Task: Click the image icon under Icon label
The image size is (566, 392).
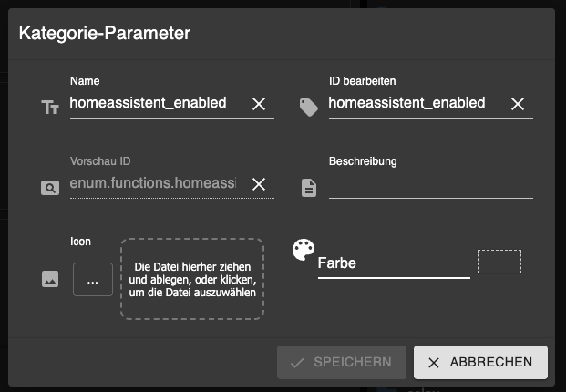Action: [x=50, y=280]
